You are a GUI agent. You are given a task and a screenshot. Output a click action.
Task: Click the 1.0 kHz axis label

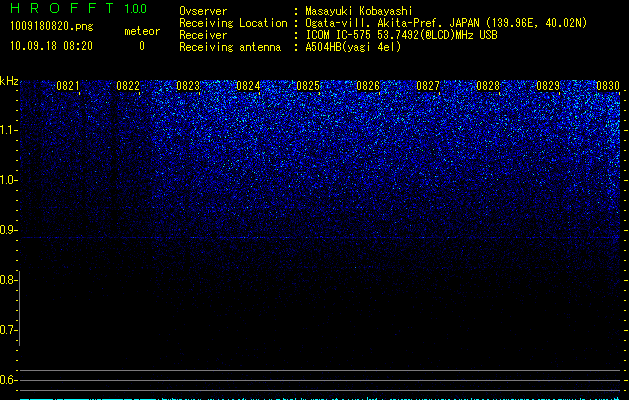pyautogui.click(x=8, y=180)
